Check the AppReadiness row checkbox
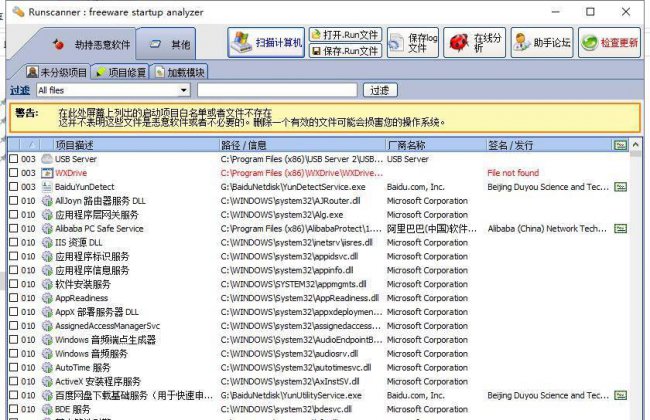The width and height of the screenshot is (650, 420). 14,298
